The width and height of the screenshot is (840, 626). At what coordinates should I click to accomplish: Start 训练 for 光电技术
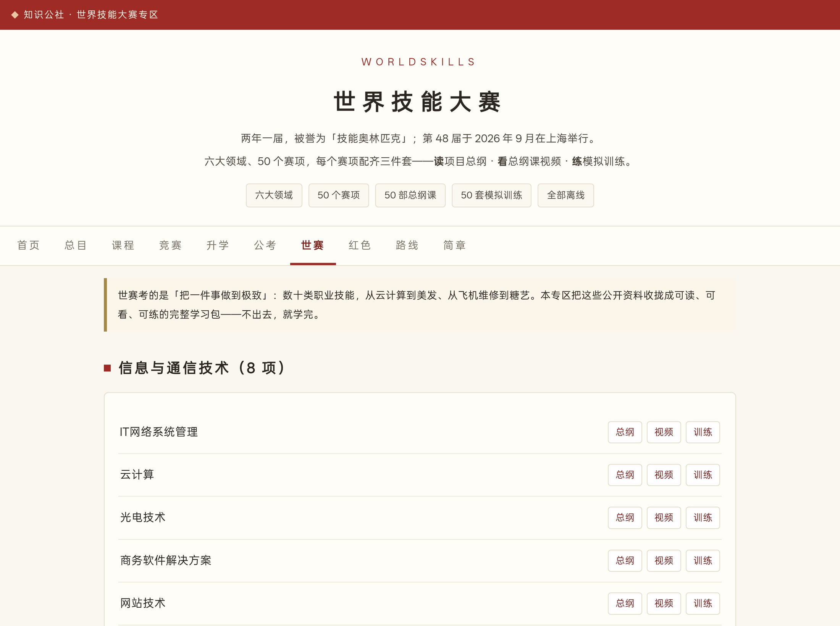point(703,518)
